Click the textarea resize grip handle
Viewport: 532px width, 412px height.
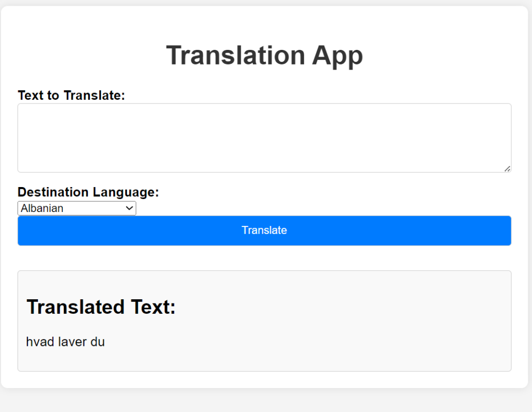tap(507, 168)
